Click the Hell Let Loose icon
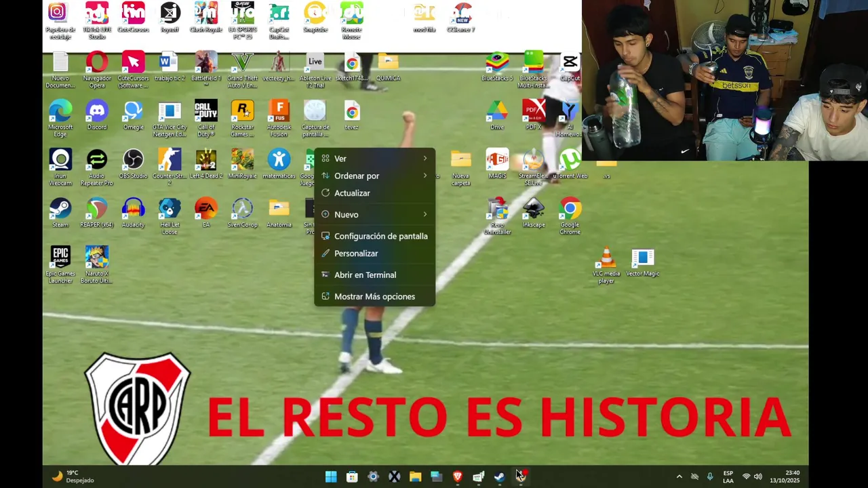868x488 pixels. coord(170,216)
